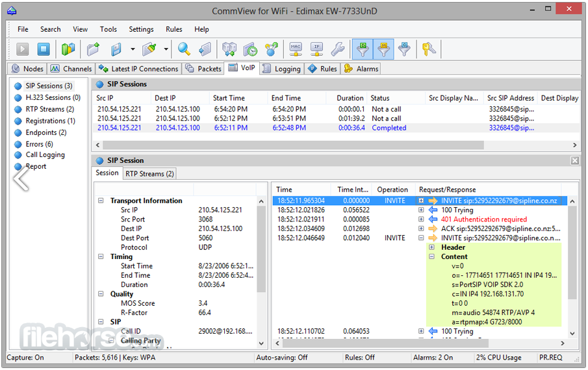Open the clear icon's dropdown arrow
This screenshot has height=370, width=588.
click(166, 49)
